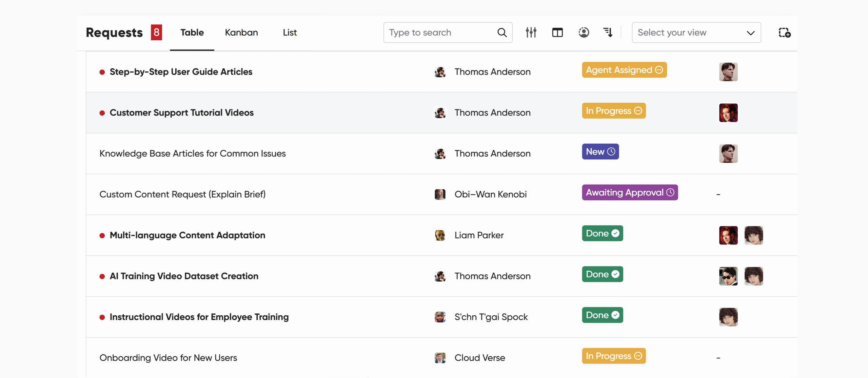Open the filter sliders icon

531,33
